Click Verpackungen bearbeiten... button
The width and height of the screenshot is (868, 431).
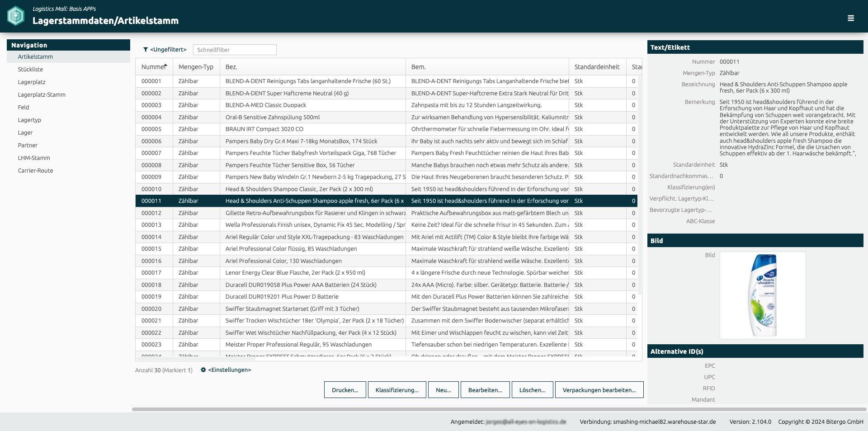(x=599, y=390)
